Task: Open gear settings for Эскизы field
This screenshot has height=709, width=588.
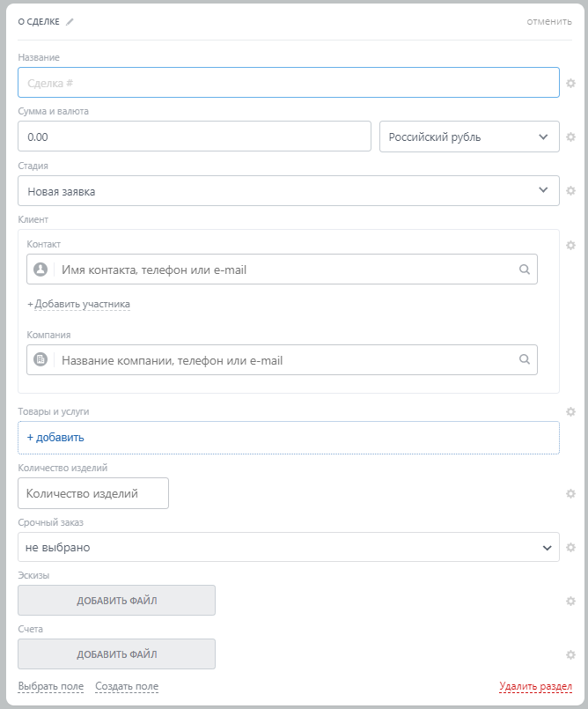Action: pyautogui.click(x=570, y=601)
